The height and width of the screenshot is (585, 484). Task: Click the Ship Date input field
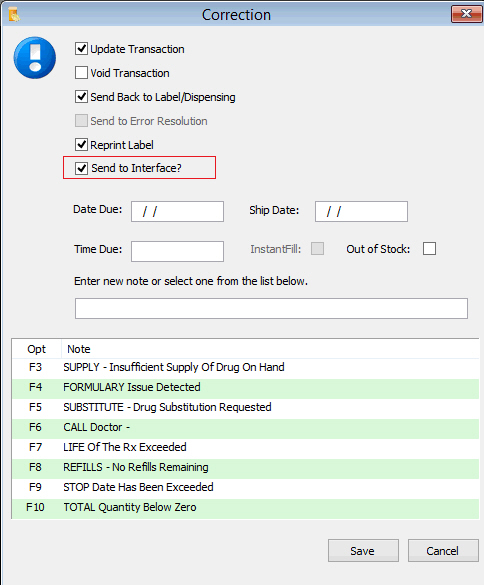[x=361, y=212]
